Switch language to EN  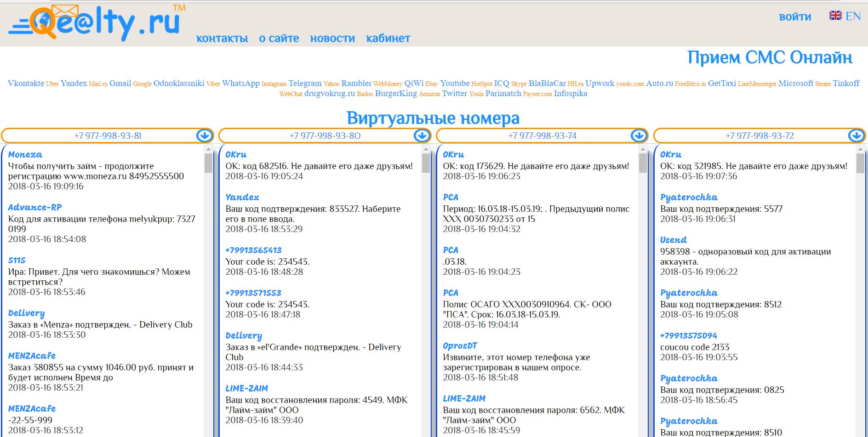853,17
